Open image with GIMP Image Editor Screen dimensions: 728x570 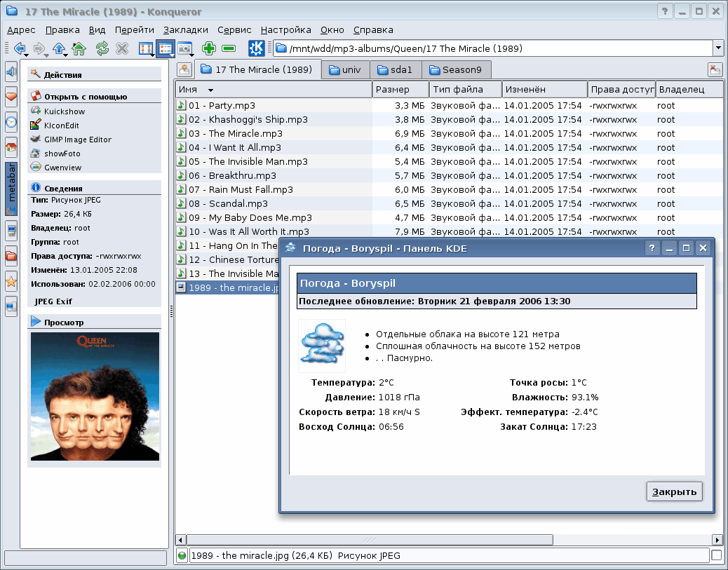tap(77, 140)
